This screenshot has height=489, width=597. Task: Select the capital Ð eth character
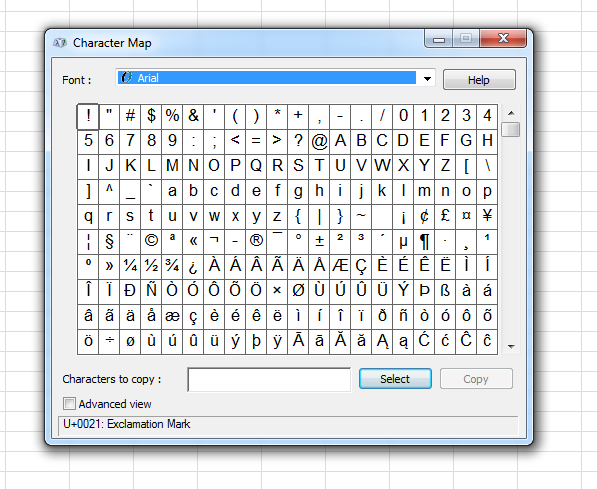(x=130, y=291)
